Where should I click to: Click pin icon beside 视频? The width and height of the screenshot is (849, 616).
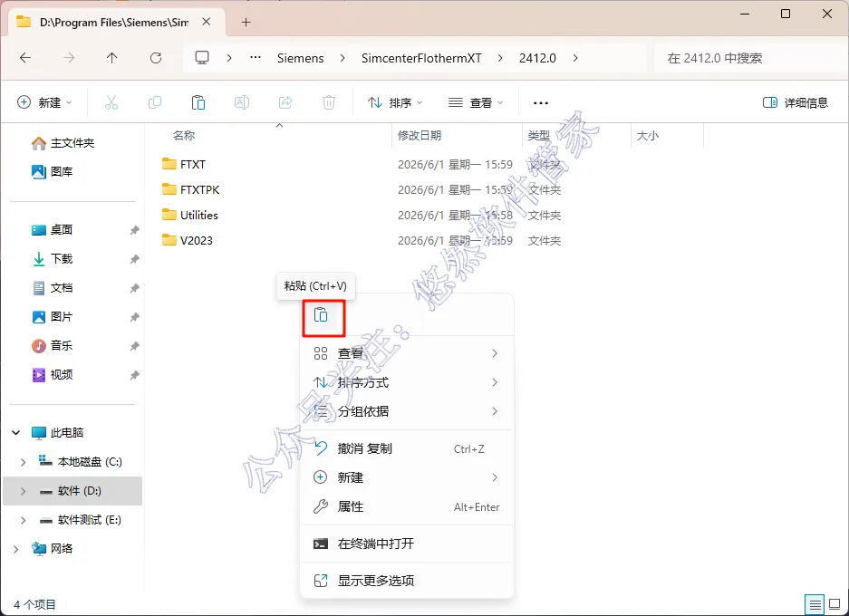134,375
